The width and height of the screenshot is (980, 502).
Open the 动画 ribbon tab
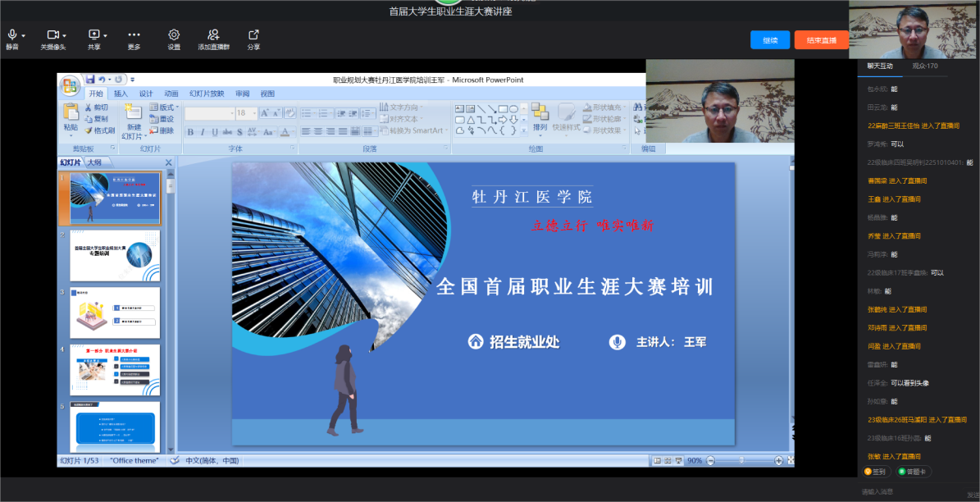(x=171, y=94)
